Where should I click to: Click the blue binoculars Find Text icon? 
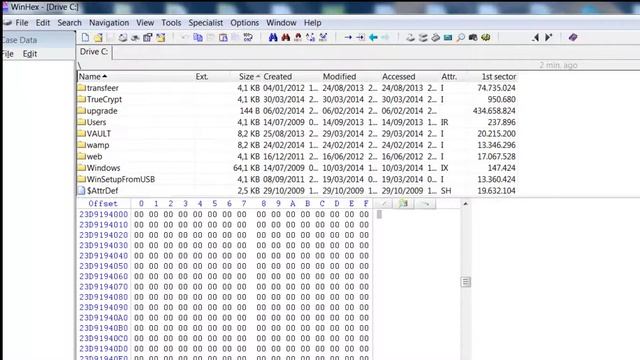(x=273, y=38)
